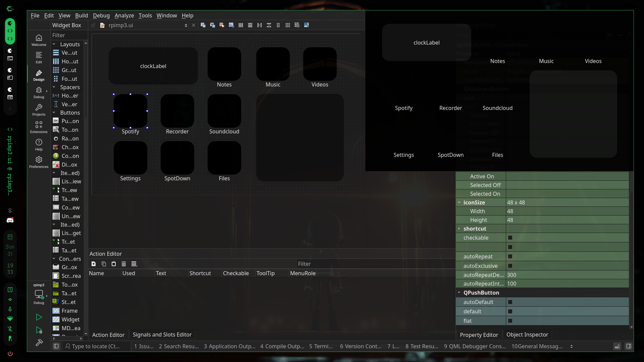644x362 pixels.
Task: Collapse the Con...ers group in Widget Box
Action: tap(54, 259)
